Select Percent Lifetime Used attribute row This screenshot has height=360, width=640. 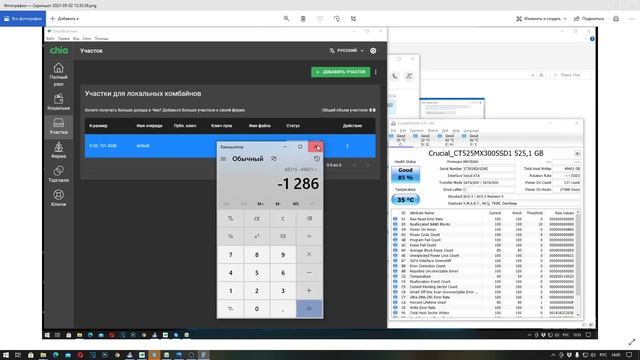(x=485, y=302)
